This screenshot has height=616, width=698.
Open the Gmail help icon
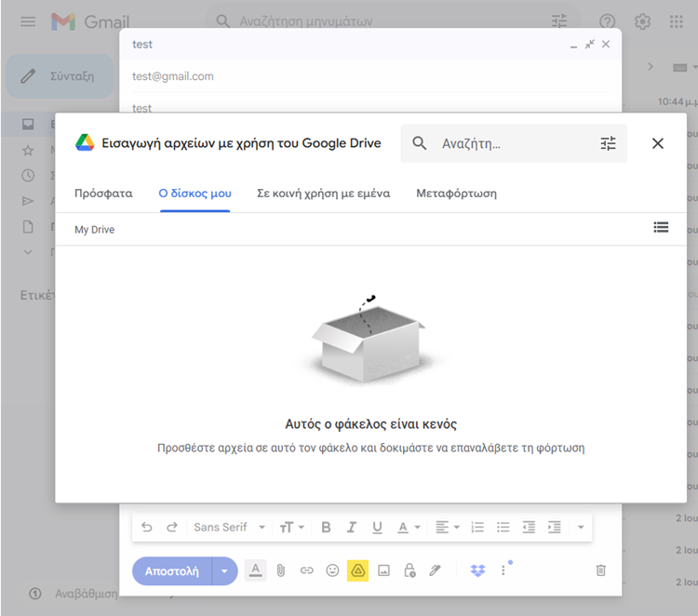coord(607,21)
